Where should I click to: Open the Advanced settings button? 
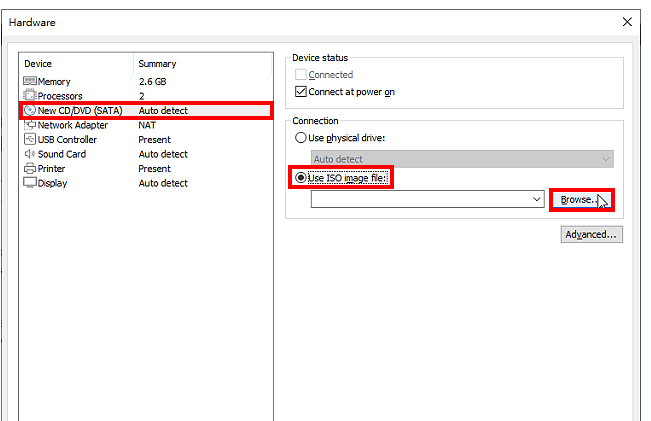591,235
